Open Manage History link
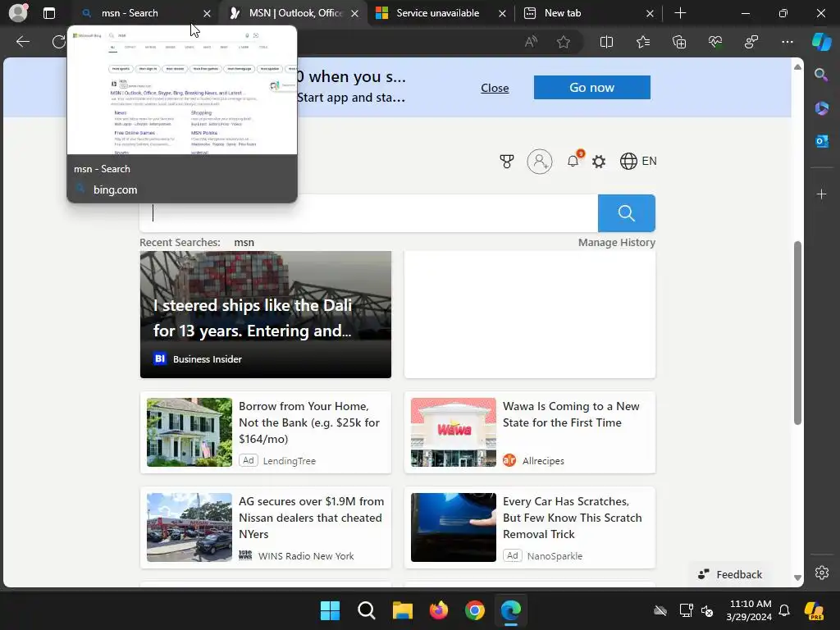840x630 pixels. [617, 242]
